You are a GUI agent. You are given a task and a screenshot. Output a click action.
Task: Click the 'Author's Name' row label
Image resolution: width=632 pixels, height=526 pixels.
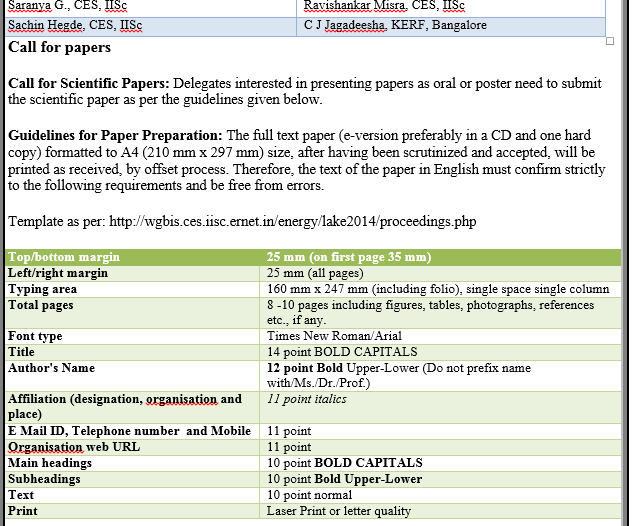tap(51, 368)
